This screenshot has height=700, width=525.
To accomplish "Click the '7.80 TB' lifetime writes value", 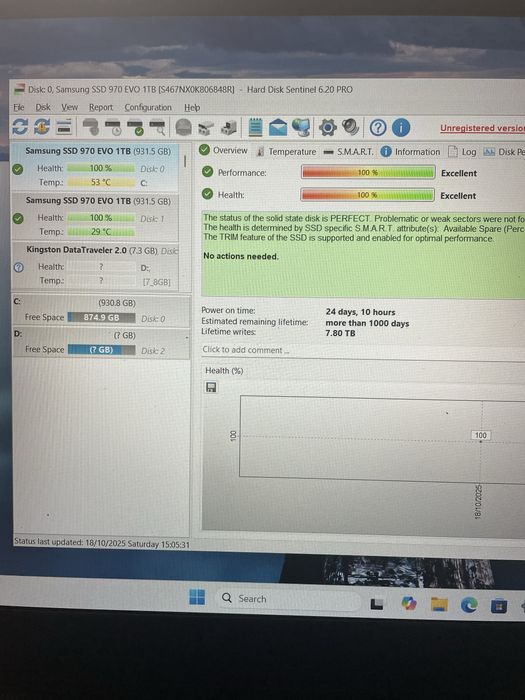I will pyautogui.click(x=340, y=333).
